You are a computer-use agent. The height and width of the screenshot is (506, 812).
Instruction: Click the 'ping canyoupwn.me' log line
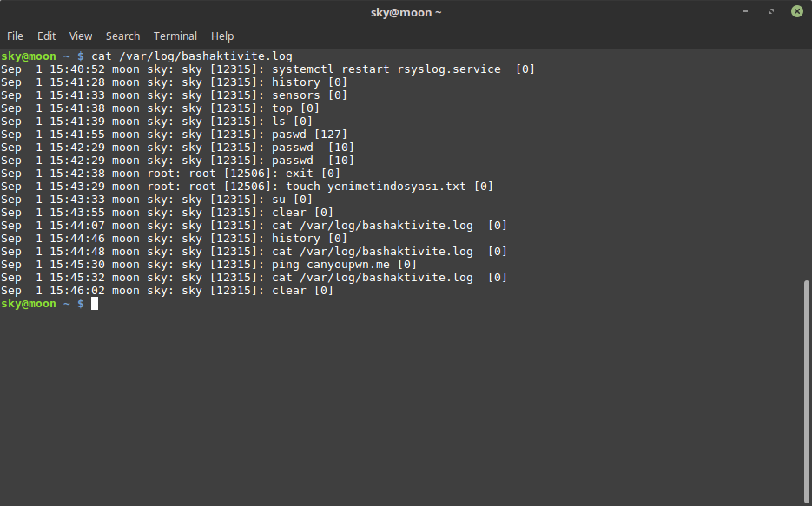[x=208, y=265]
